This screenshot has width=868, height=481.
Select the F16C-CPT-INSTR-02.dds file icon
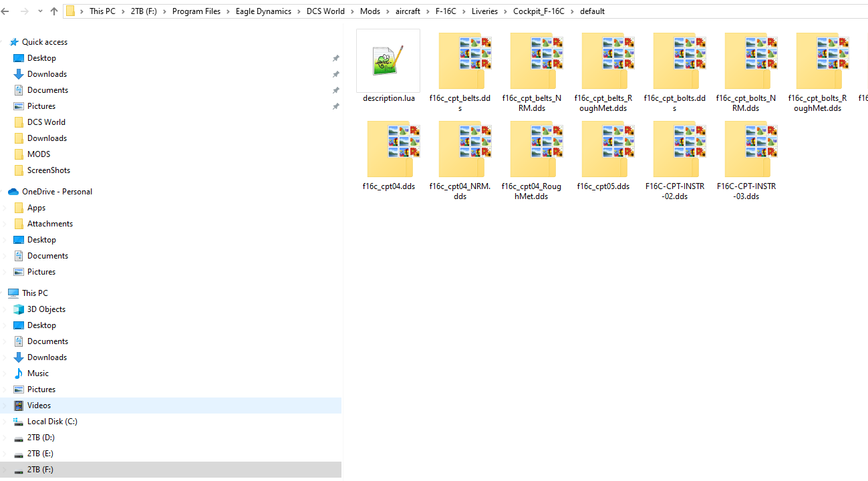pyautogui.click(x=679, y=149)
